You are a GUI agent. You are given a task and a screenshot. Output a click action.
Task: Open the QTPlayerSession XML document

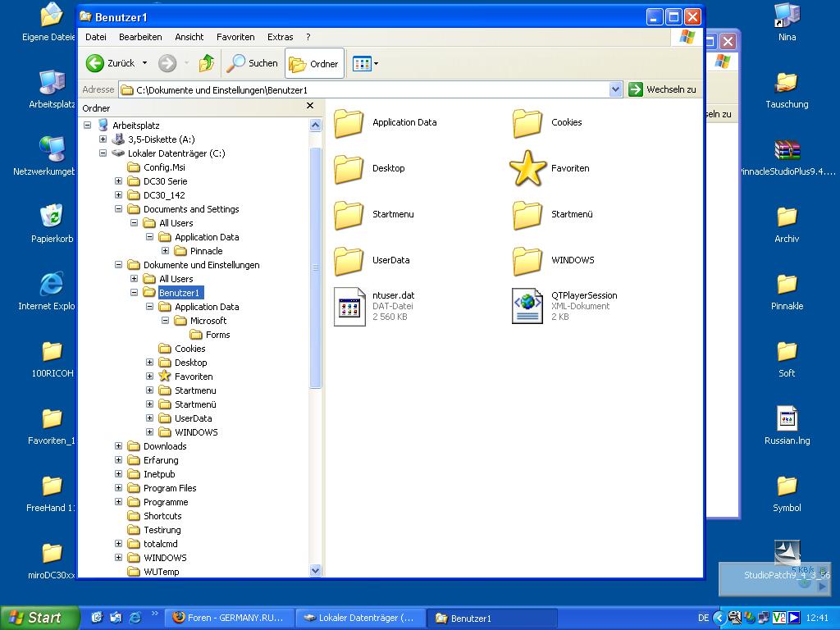(x=527, y=306)
